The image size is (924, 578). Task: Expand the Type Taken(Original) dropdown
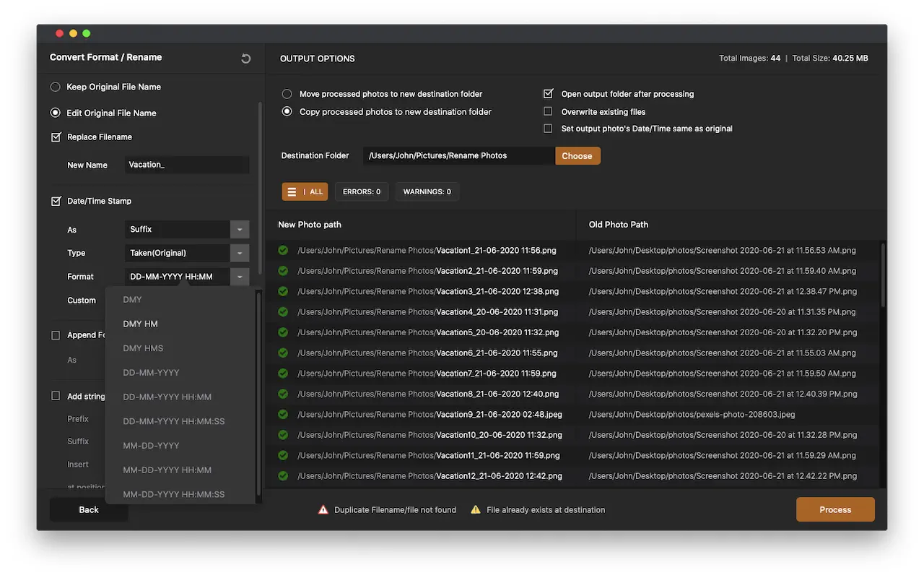pos(240,253)
